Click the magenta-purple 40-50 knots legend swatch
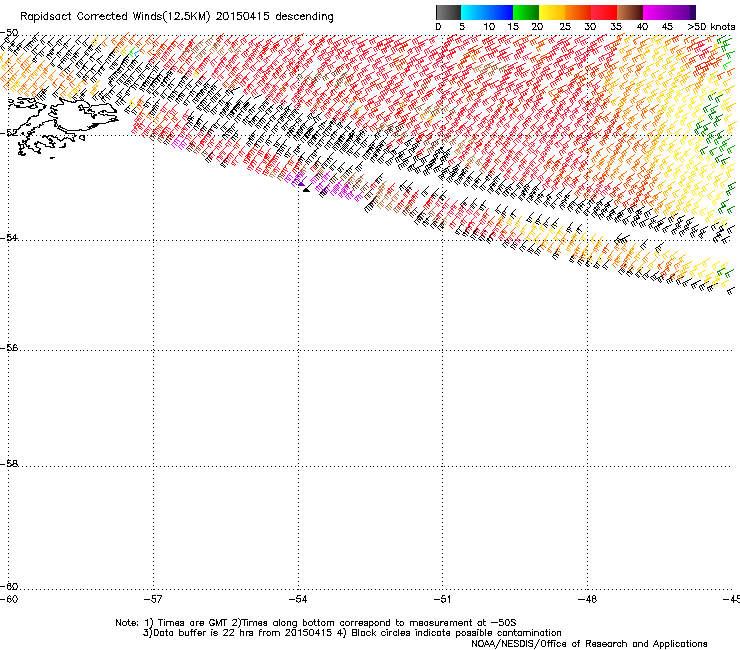 click(669, 12)
